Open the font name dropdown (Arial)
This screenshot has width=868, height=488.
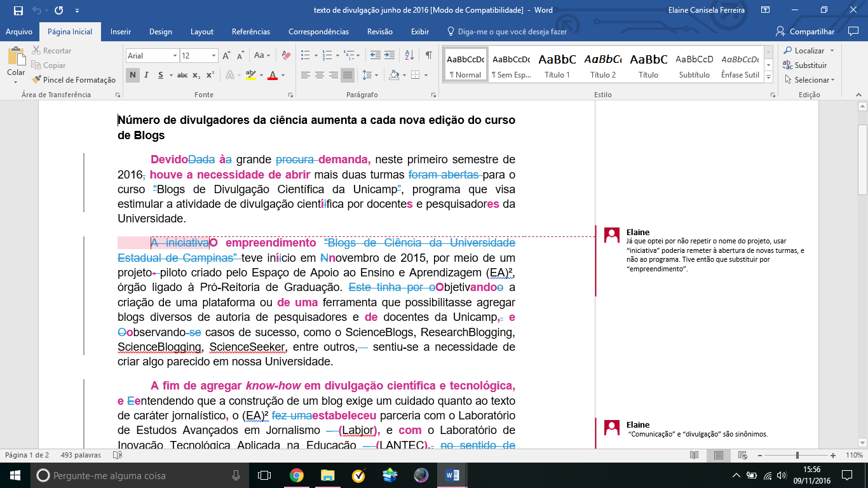(x=174, y=56)
